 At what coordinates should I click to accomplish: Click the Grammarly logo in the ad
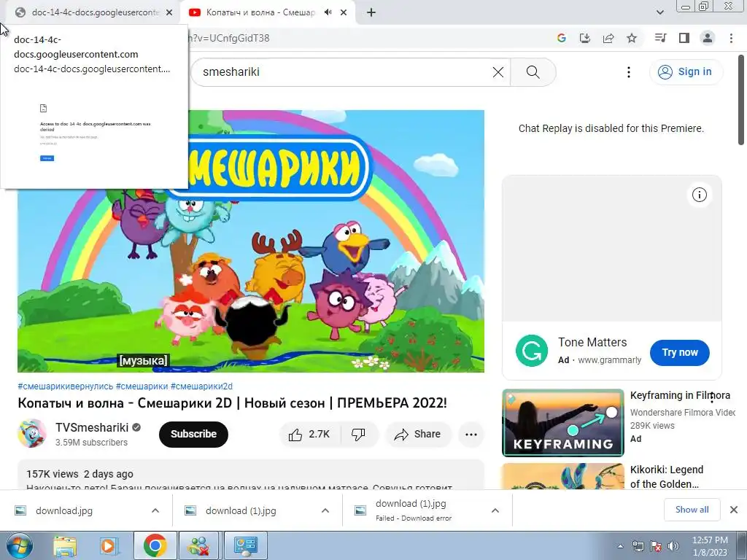point(532,351)
